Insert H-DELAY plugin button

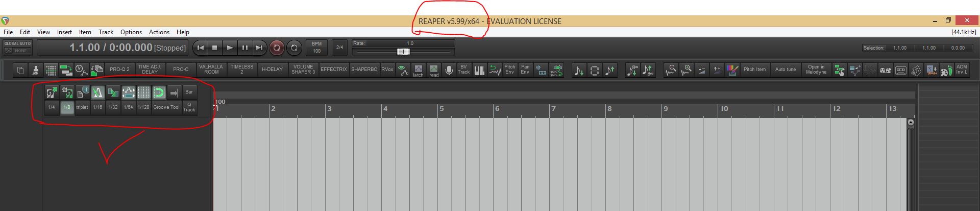272,69
